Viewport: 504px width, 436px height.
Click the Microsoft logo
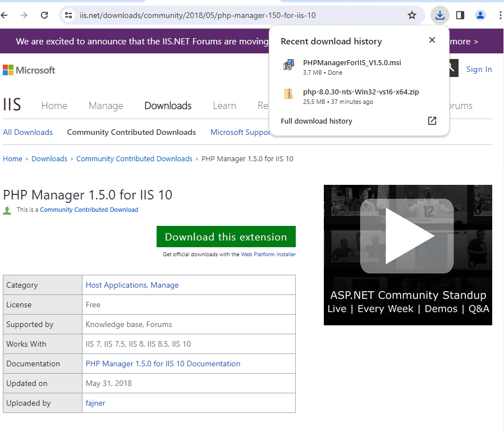[29, 70]
